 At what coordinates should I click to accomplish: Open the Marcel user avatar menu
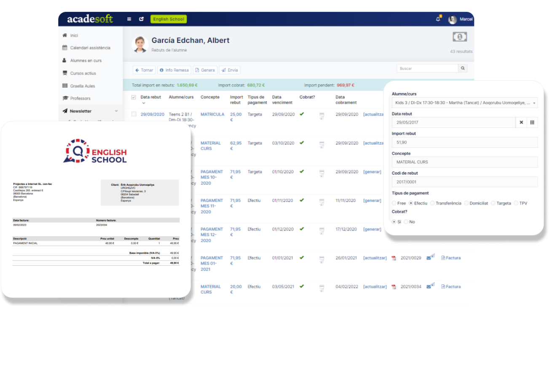[453, 19]
